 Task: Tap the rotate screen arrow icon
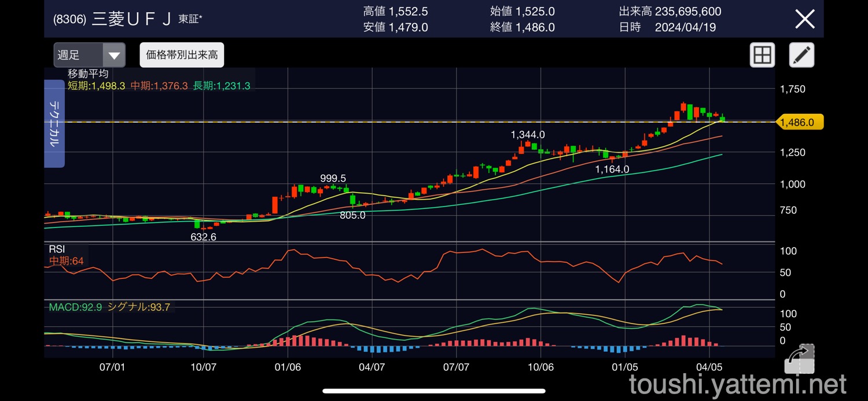[x=799, y=359]
